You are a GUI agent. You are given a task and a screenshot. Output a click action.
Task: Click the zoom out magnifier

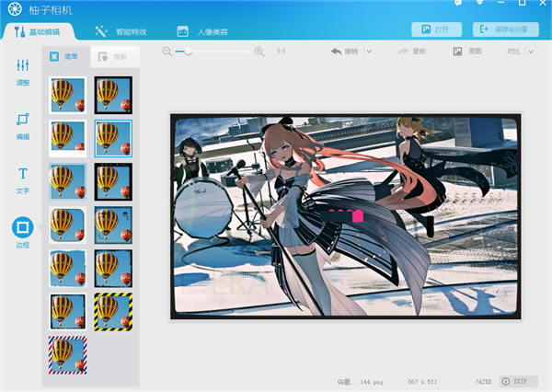coord(167,52)
